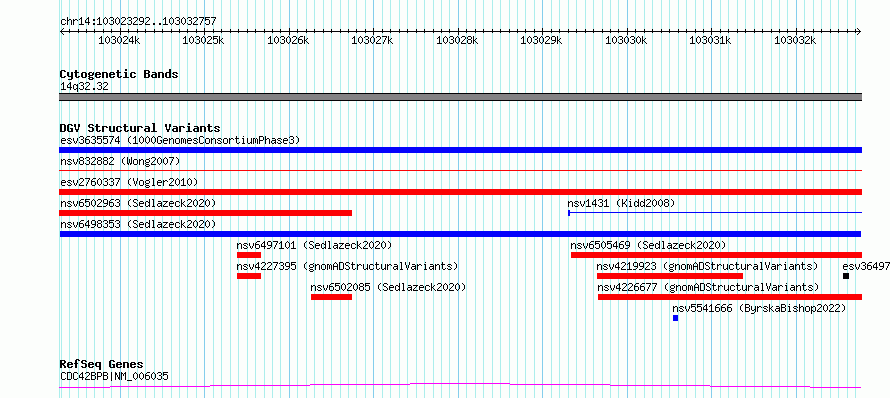Open the nsv6502963 (Sedlazeck2020) label
The width and height of the screenshot is (890, 398).
[138, 203]
